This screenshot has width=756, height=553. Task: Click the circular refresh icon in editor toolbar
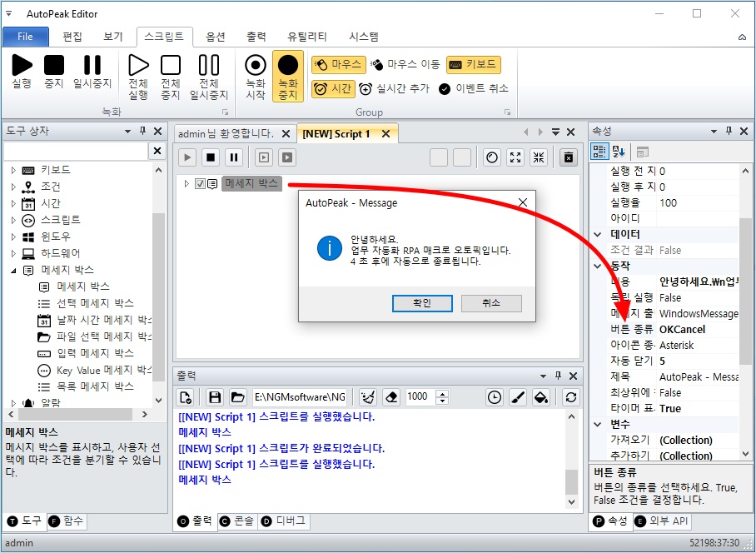pyautogui.click(x=492, y=157)
